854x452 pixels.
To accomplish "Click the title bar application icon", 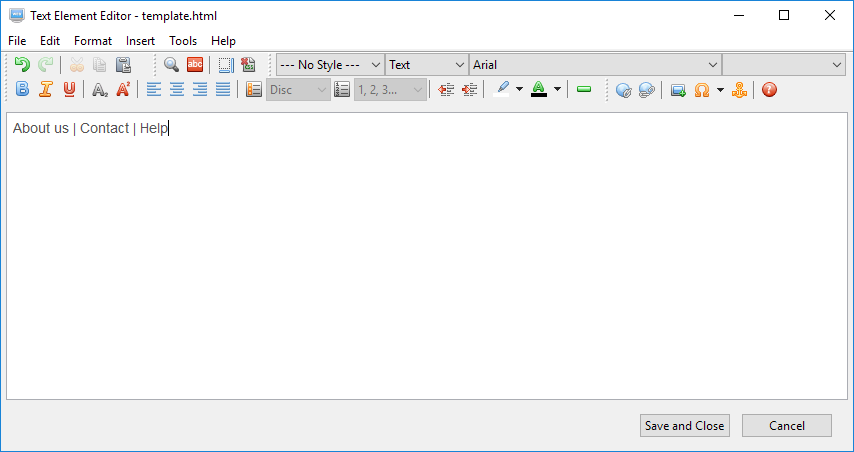I will click(16, 15).
